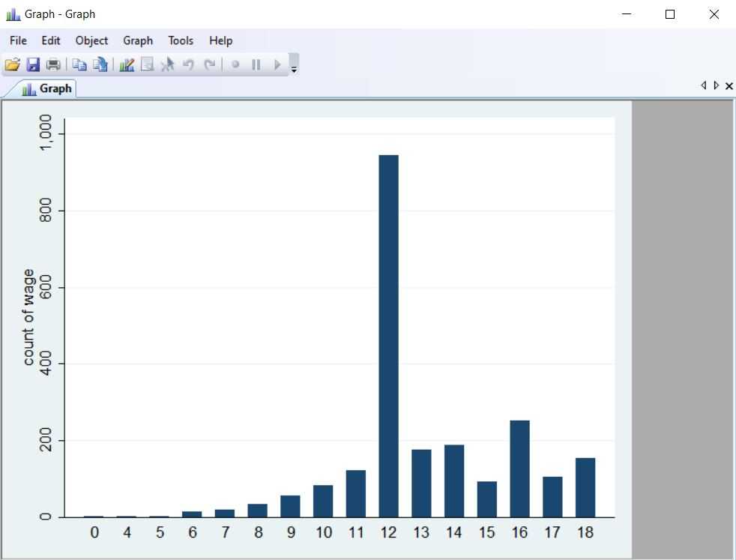Select the Graph tab
The height and width of the screenshot is (560, 736).
[x=47, y=88]
